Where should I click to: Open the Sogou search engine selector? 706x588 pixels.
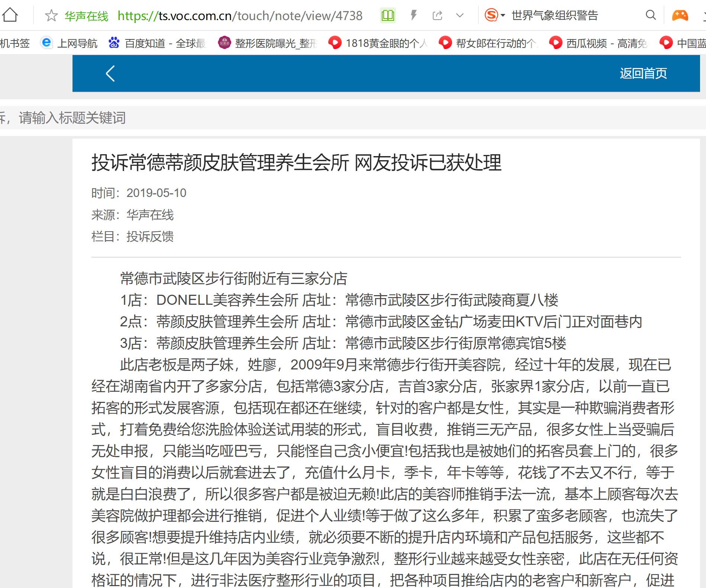[494, 15]
